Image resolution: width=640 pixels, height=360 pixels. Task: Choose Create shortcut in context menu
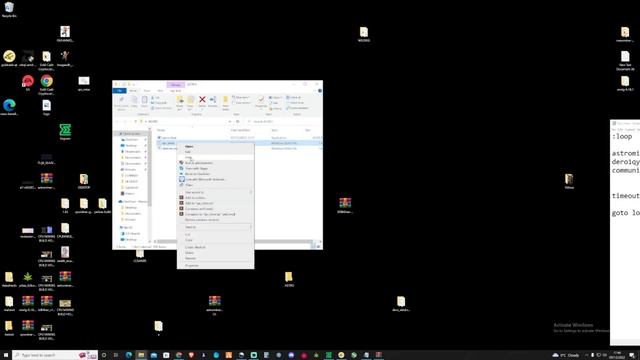(x=215, y=247)
